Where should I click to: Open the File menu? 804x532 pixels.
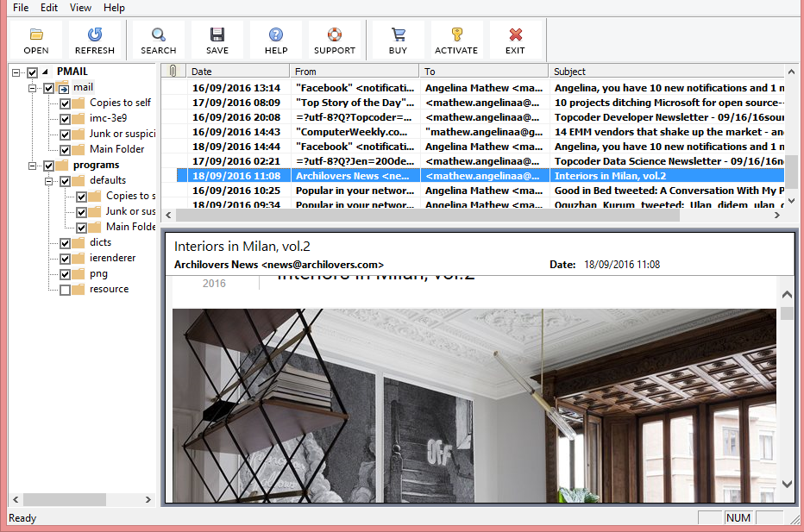21,8
